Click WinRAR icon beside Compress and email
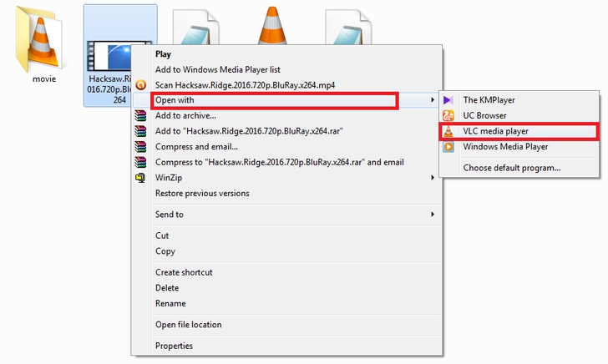The image size is (608, 364). click(141, 147)
